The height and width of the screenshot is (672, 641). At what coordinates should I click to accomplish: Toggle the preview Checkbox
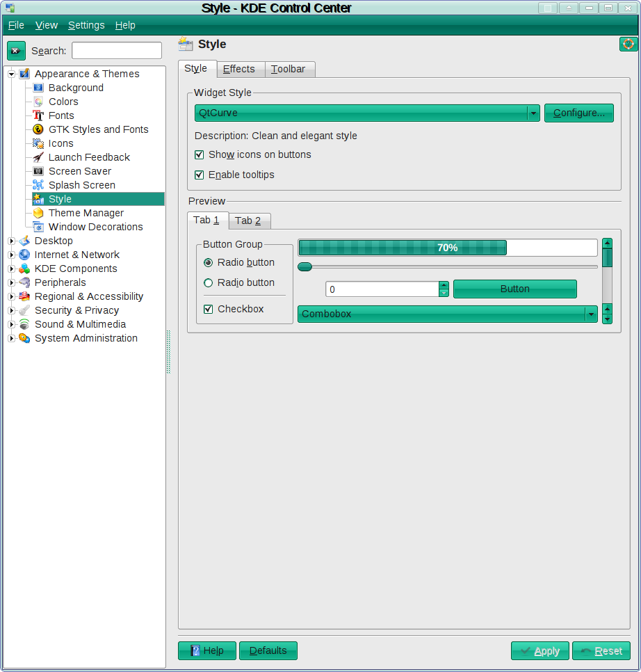point(208,309)
